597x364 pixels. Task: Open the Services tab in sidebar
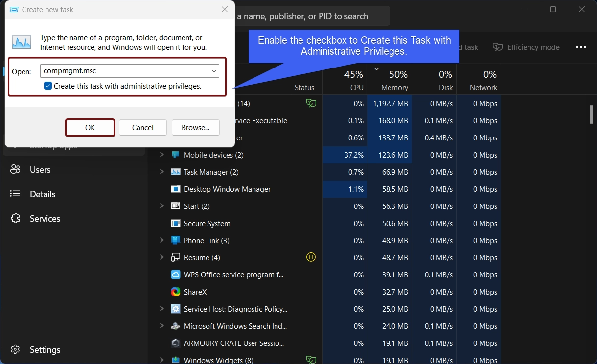[x=73, y=219]
